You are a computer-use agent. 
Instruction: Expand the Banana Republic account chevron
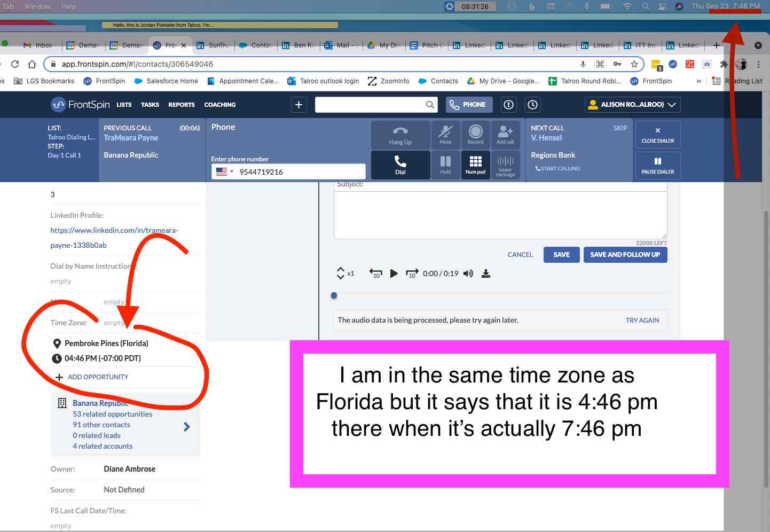186,427
